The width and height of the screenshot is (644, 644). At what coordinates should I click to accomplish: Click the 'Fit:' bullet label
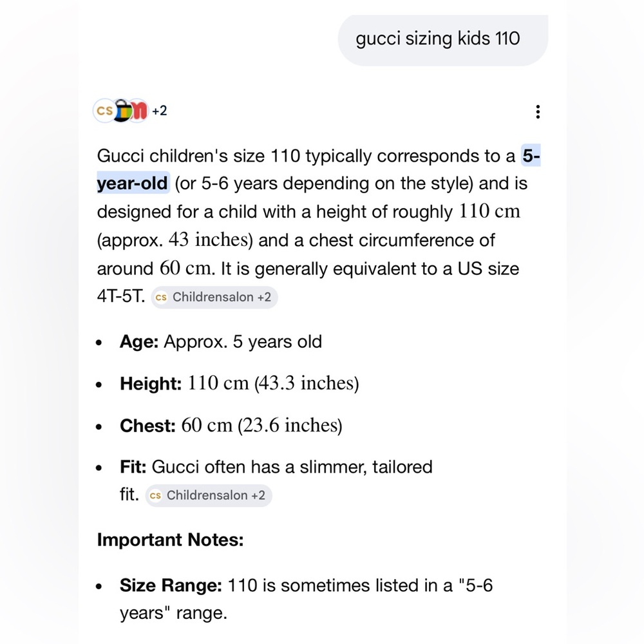coord(133,467)
